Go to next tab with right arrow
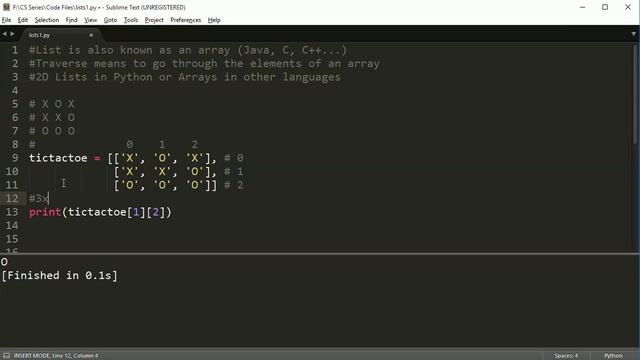The width and height of the screenshot is (640, 360). pos(12,34)
